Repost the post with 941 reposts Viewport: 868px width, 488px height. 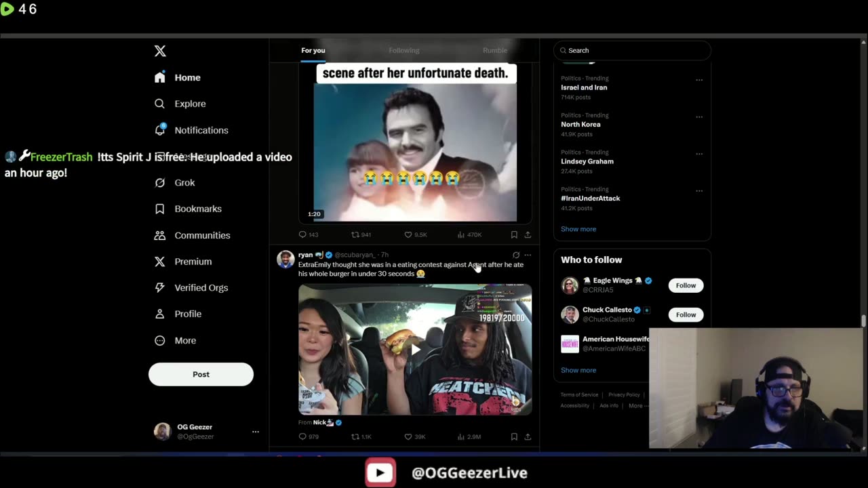click(x=361, y=235)
